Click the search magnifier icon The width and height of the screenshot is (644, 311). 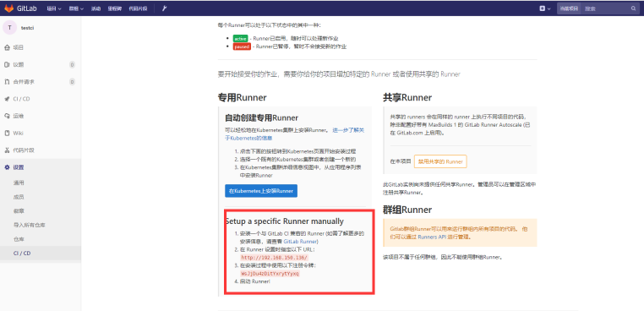click(633, 8)
